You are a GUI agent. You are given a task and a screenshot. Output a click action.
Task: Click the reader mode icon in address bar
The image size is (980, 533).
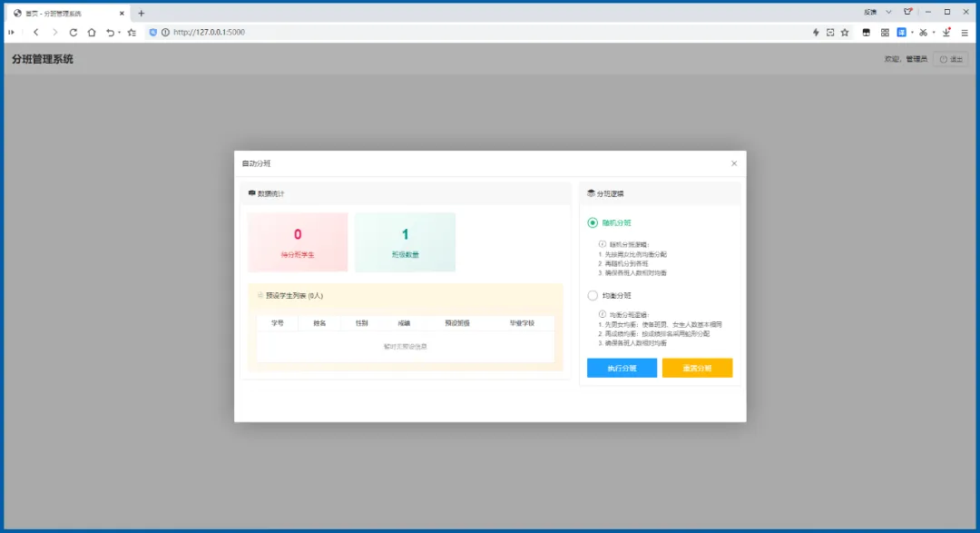(830, 32)
